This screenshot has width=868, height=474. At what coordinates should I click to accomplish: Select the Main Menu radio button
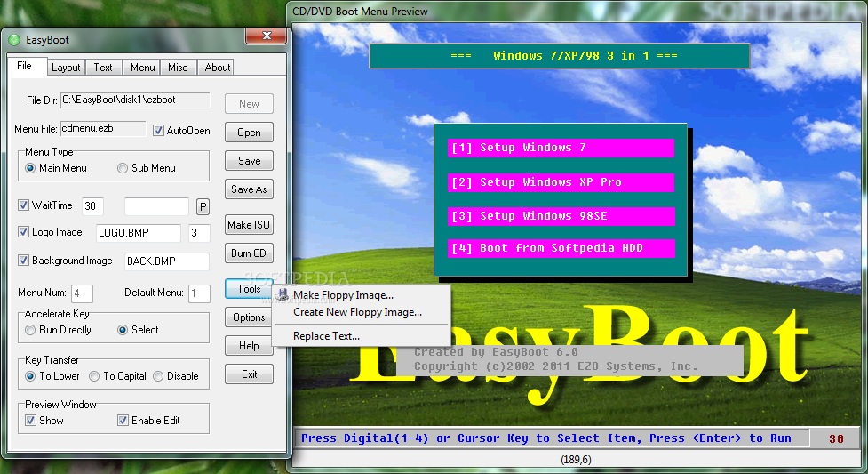[x=30, y=168]
